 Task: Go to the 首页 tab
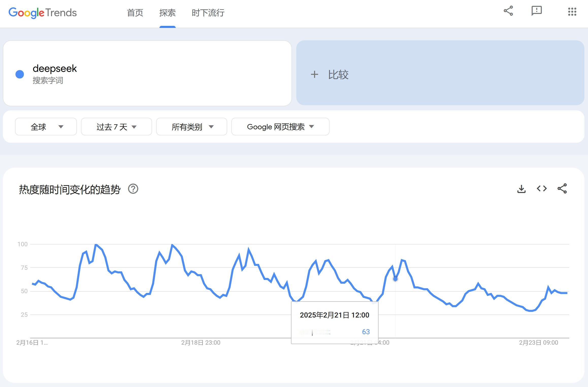pyautogui.click(x=135, y=13)
